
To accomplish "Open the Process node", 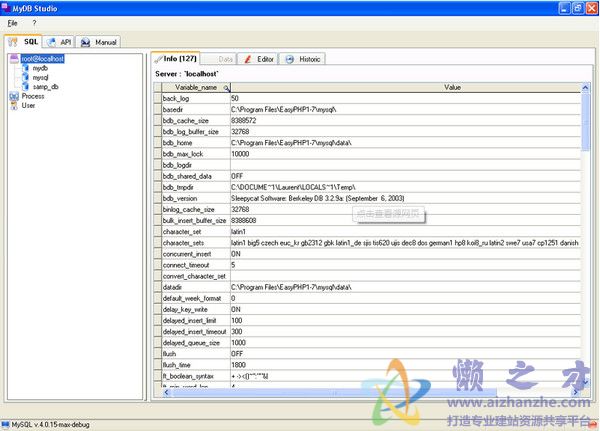I will [33, 96].
